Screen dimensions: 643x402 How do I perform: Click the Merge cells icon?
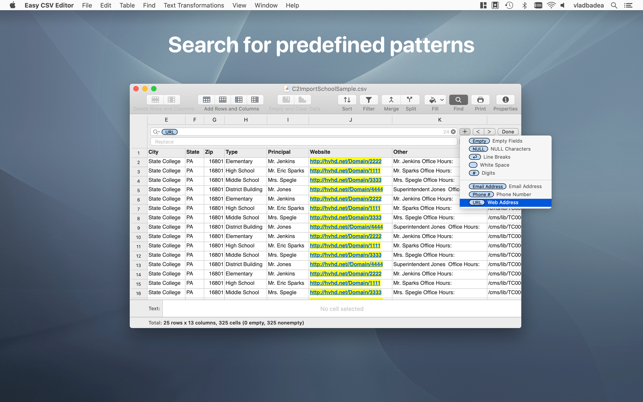click(x=391, y=100)
